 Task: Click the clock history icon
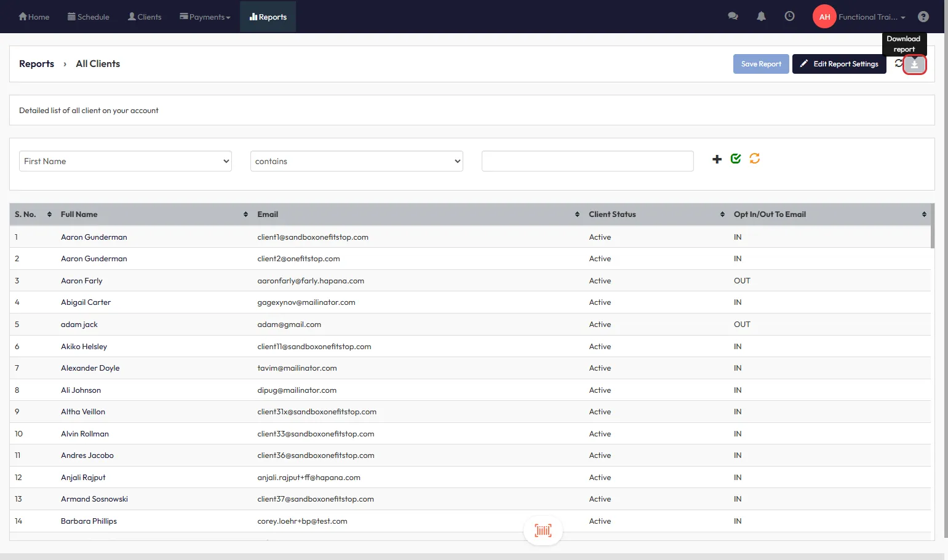[789, 17]
